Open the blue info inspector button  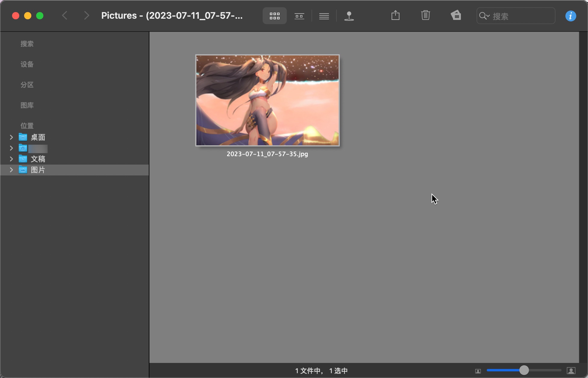pos(571,16)
